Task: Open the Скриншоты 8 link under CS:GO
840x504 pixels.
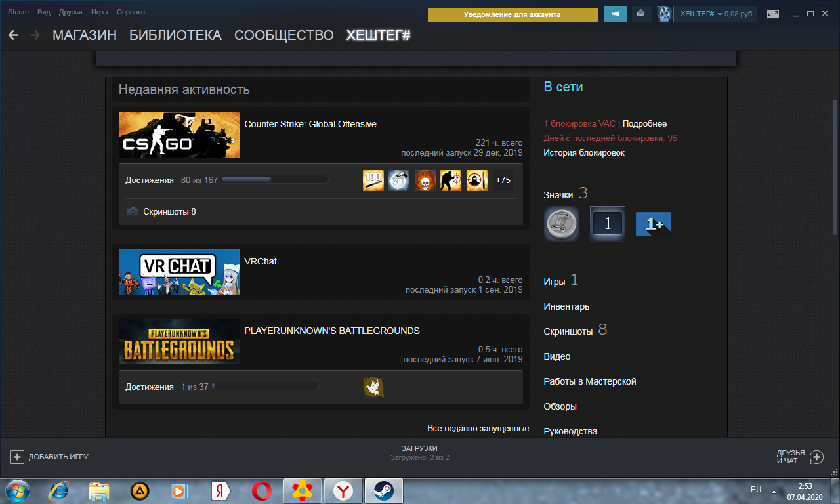Action: (x=169, y=211)
